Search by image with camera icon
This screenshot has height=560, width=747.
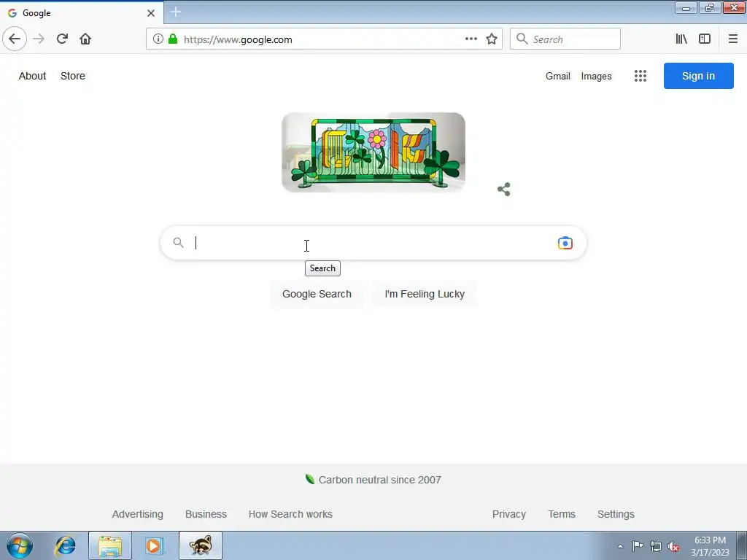[x=565, y=243]
